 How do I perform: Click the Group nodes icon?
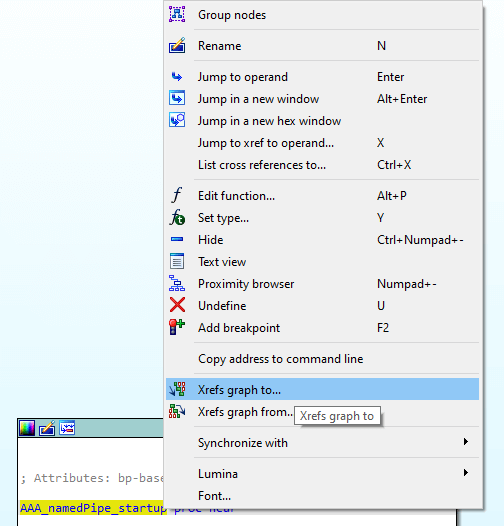click(177, 14)
